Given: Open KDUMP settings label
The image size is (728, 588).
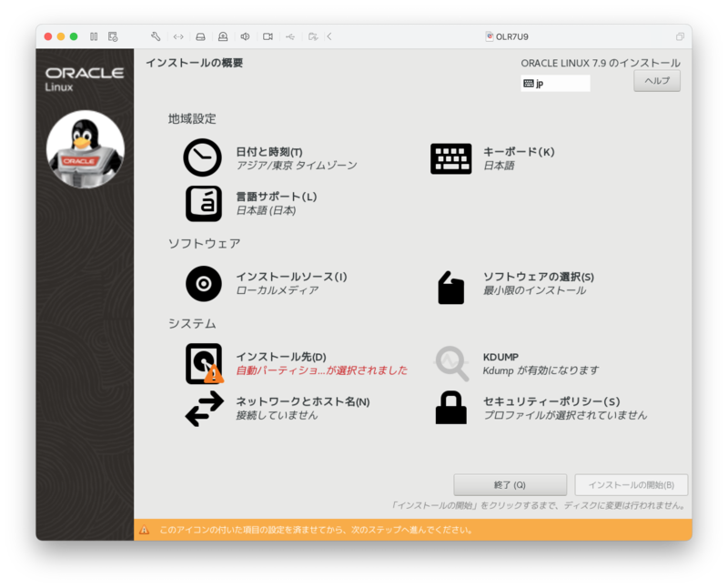Looking at the screenshot, I should coord(500,357).
